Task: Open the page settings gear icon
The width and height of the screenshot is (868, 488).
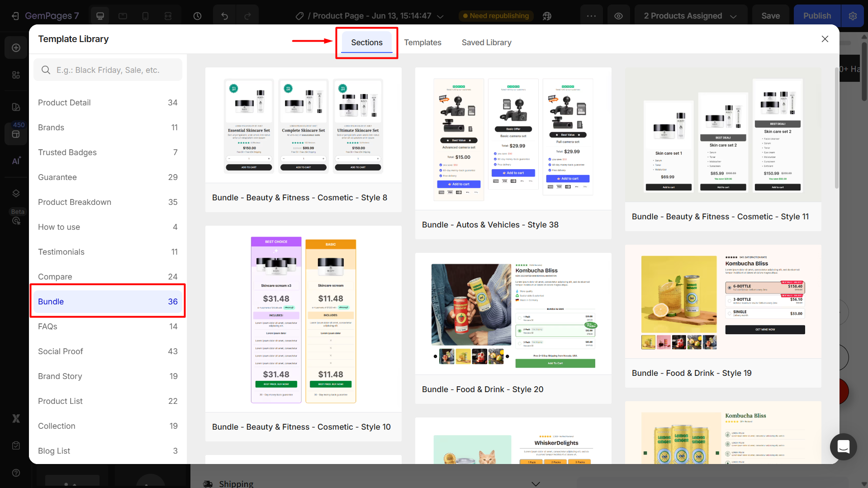Action: pyautogui.click(x=853, y=16)
